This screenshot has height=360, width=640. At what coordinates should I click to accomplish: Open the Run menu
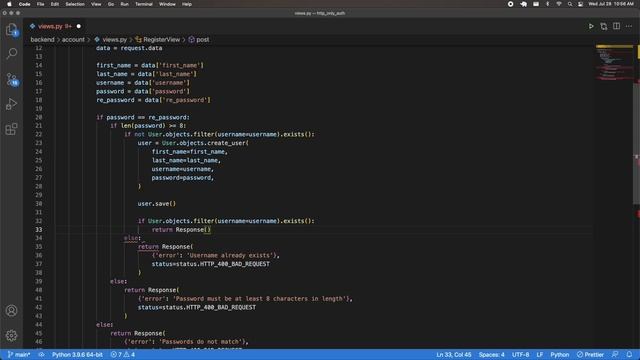pyautogui.click(x=124, y=4)
